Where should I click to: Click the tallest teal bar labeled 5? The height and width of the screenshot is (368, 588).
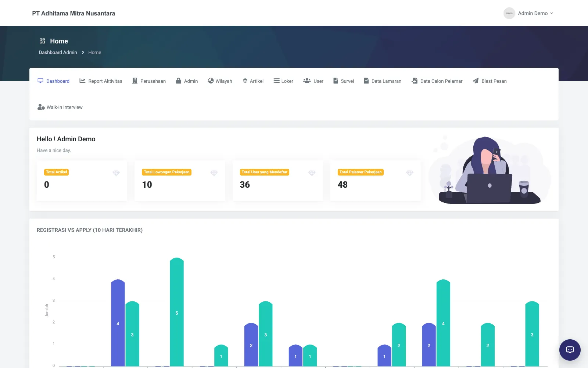click(x=177, y=312)
